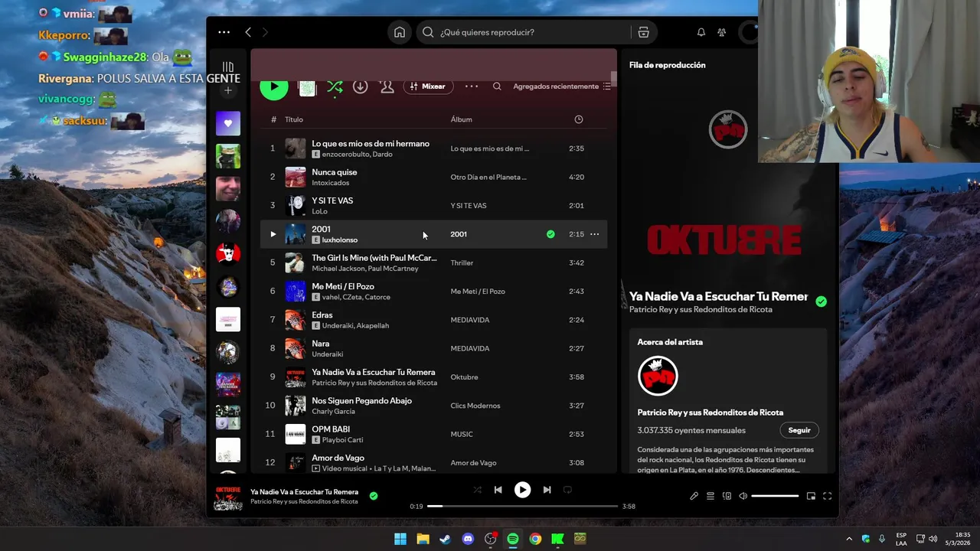Enable repeat in the player controls
The image size is (980, 551).
click(x=567, y=490)
